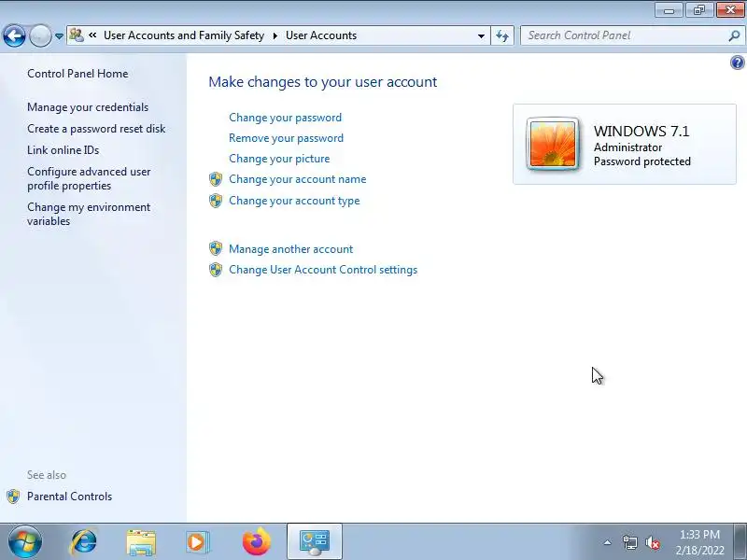Click the orange flower account picture
747x560 pixels.
coord(553,144)
